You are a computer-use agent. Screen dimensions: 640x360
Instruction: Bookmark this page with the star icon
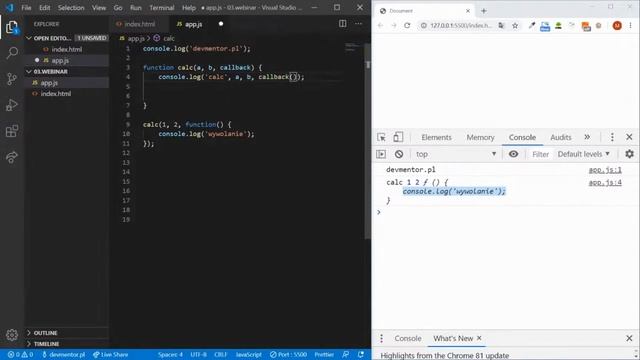click(x=515, y=25)
